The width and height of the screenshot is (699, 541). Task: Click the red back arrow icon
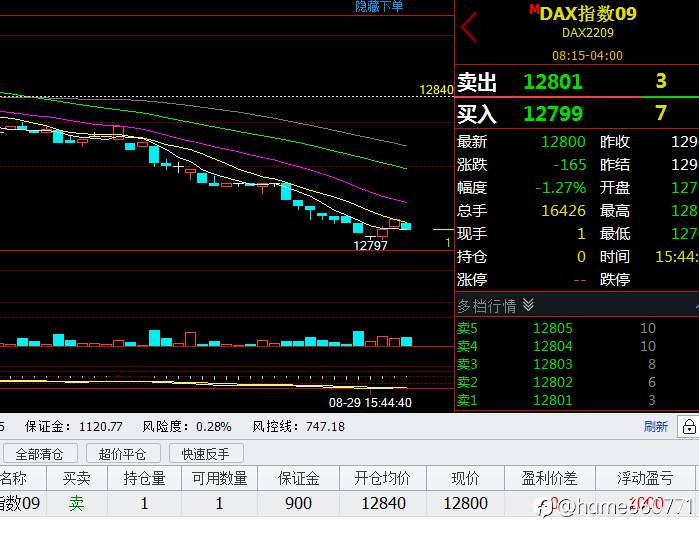click(x=469, y=28)
